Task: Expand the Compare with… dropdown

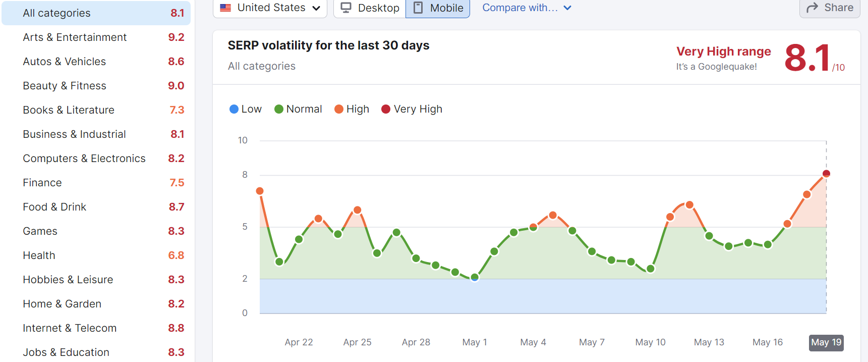Action: point(520,8)
